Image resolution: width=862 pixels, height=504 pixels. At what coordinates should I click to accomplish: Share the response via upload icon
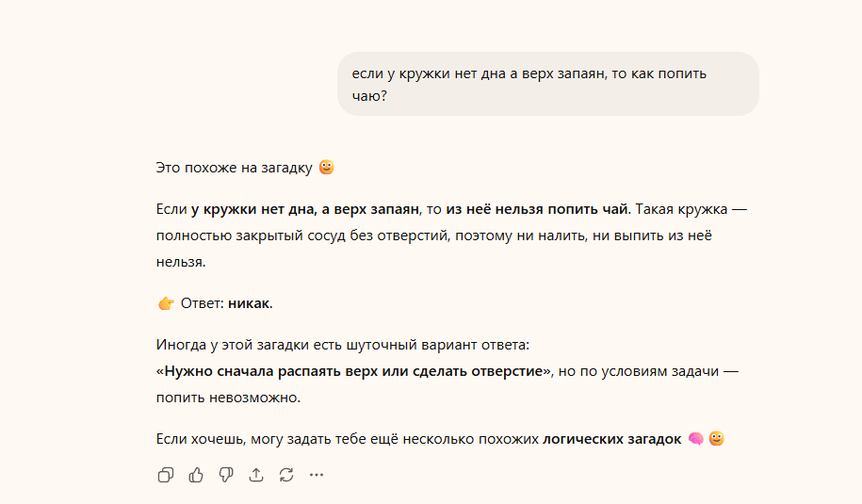(256, 475)
